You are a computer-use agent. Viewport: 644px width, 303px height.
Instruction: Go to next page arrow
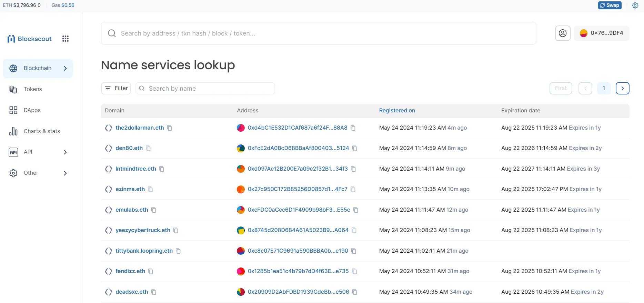tap(623, 88)
